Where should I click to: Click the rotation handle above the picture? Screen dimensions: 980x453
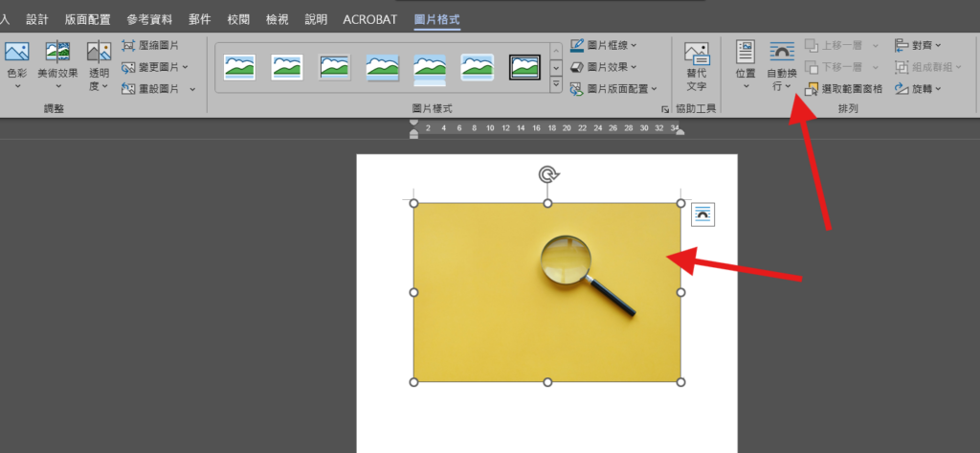click(x=547, y=174)
